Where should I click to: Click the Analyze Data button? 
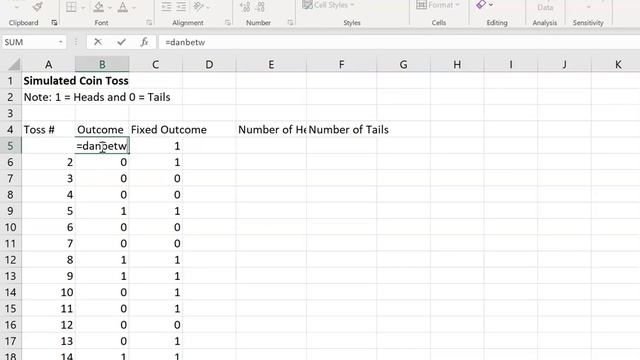click(x=545, y=7)
